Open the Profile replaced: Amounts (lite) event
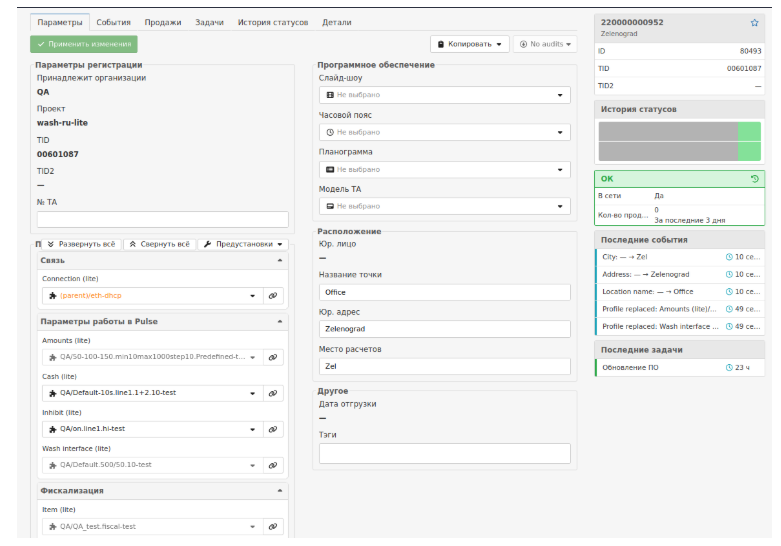781x546 pixels. 680,309
